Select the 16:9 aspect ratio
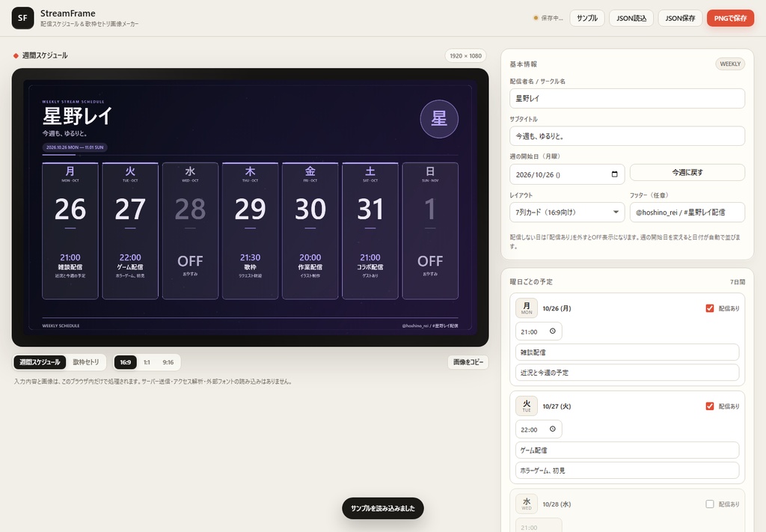This screenshot has height=532, width=766. [126, 362]
